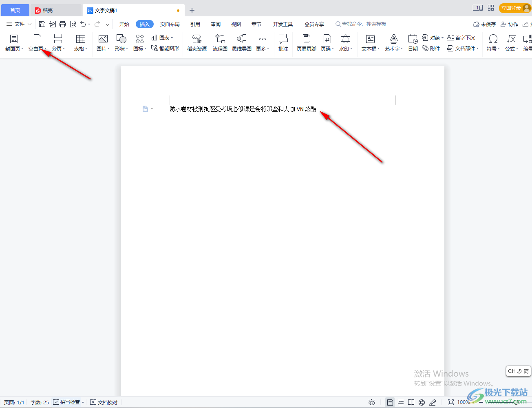Switch to web layout view in status bar
The width and height of the screenshot is (532, 408).
coord(422,402)
